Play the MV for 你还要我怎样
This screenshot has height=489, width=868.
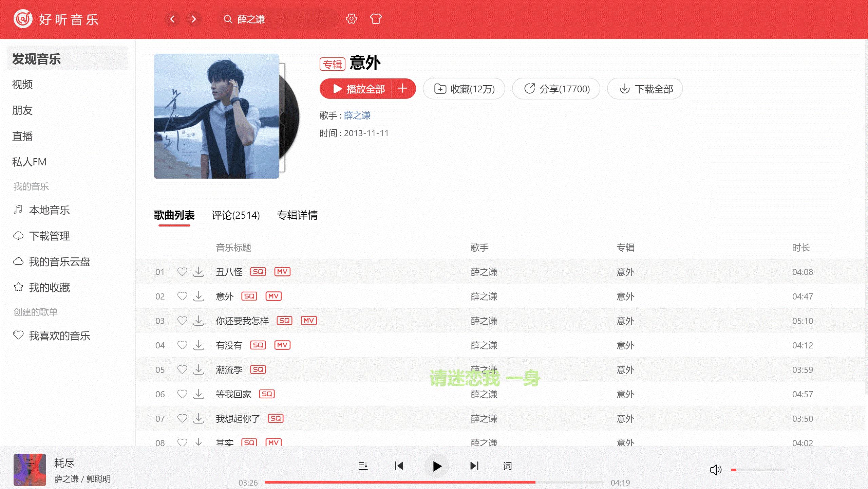(x=308, y=321)
